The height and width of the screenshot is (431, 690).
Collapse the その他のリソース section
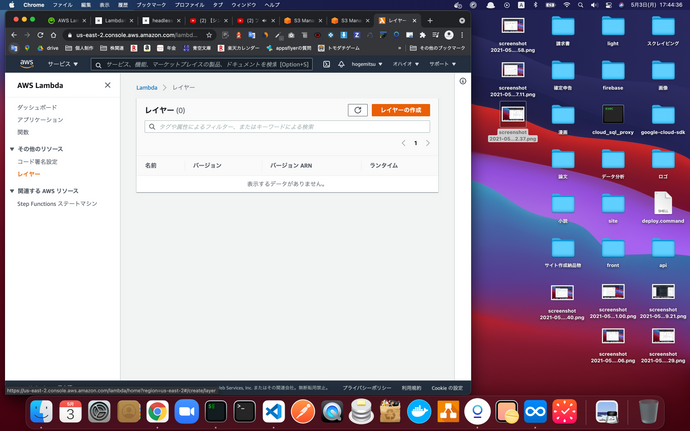pos(12,149)
